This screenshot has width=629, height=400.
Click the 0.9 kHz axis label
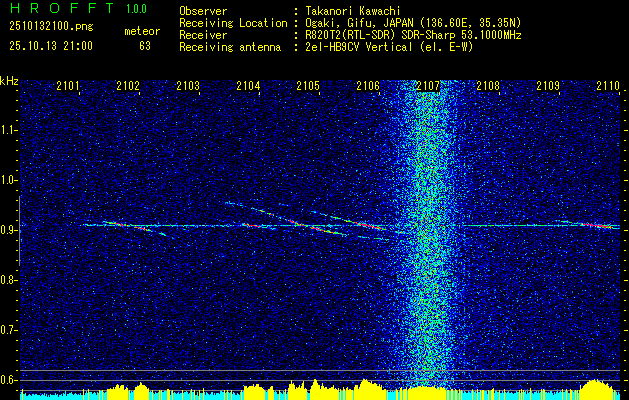[x=8, y=230]
